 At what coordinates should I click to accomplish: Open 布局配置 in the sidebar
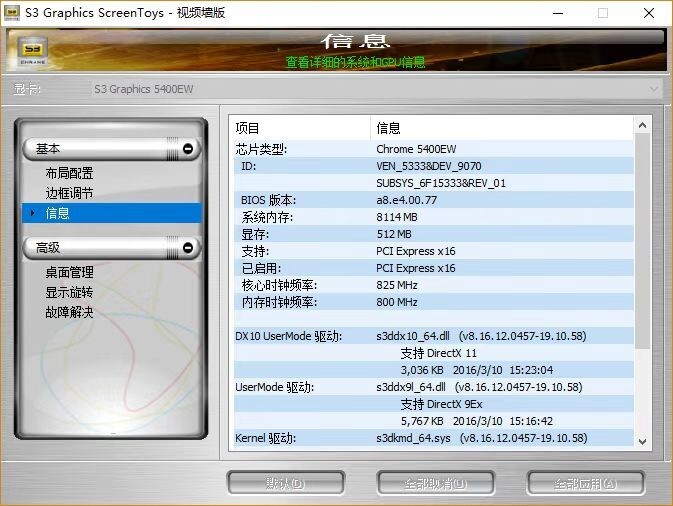[69, 173]
